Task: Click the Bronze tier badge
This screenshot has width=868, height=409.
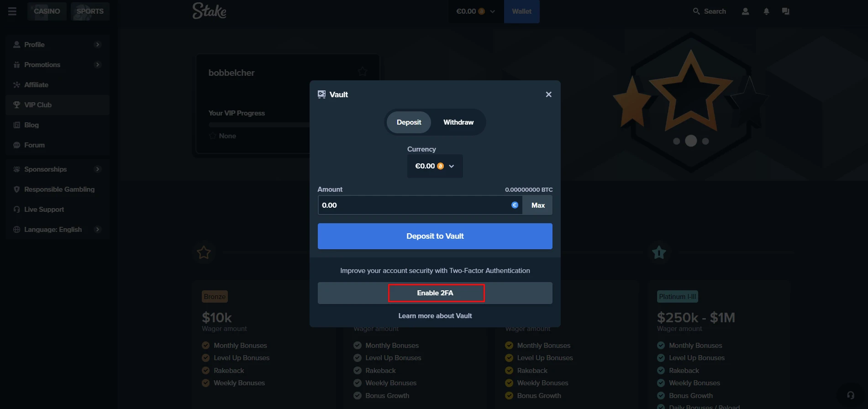Action: click(215, 297)
